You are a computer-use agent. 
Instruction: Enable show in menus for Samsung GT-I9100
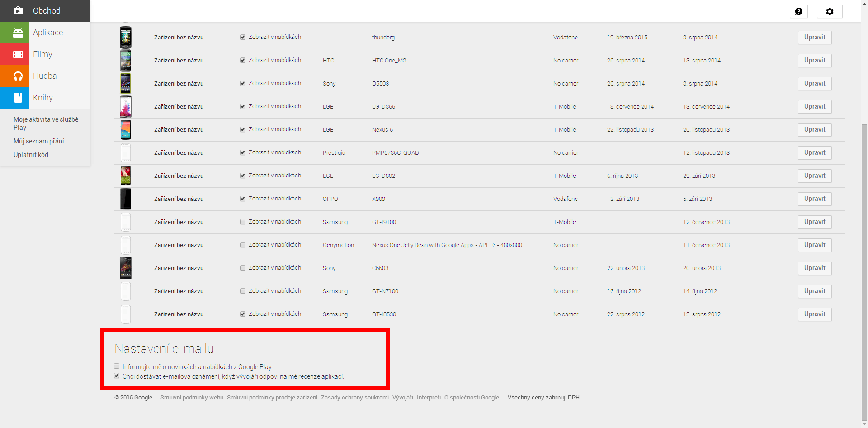[x=243, y=222]
